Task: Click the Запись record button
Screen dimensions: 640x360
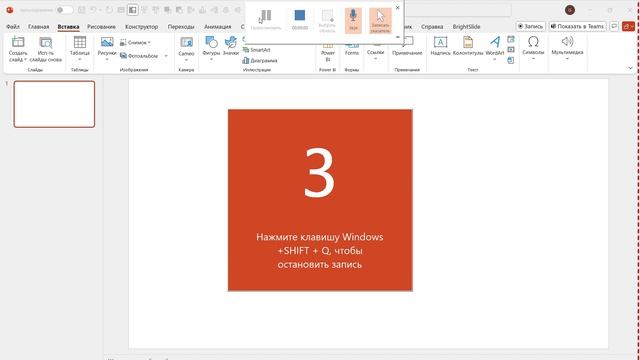Action: click(531, 26)
